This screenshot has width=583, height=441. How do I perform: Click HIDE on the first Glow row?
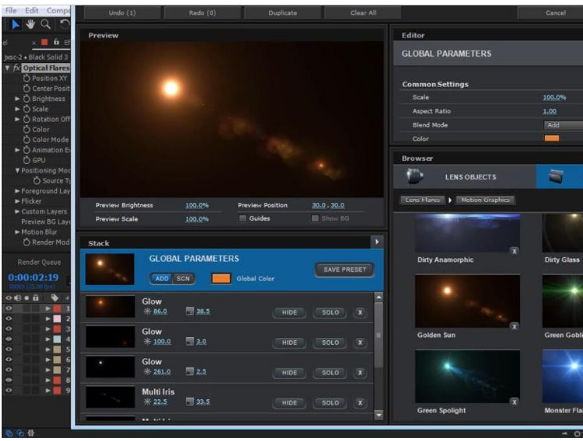coord(289,313)
